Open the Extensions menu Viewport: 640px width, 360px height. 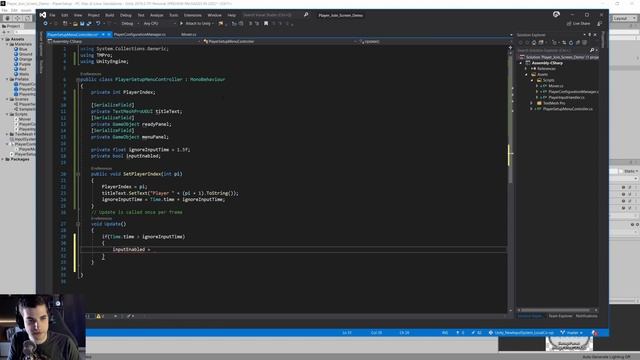click(193, 15)
